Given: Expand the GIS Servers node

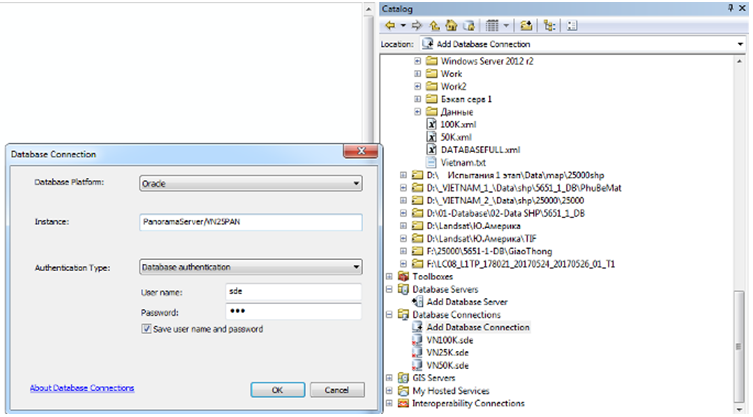Looking at the screenshot, I should pos(390,378).
